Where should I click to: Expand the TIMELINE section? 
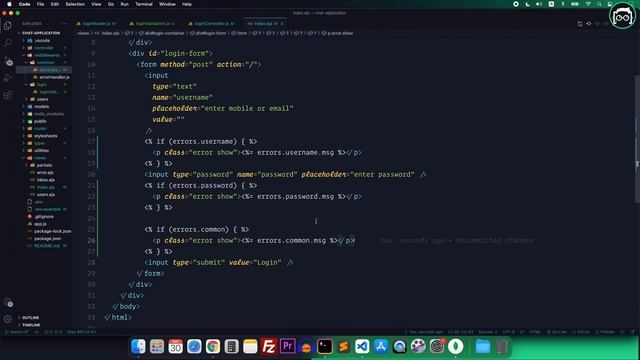[31, 325]
